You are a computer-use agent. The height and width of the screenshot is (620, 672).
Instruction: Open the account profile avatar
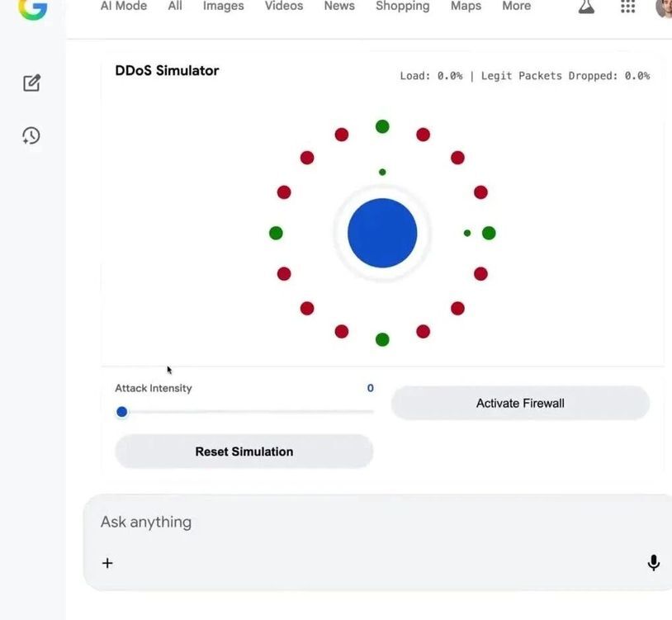click(664, 7)
